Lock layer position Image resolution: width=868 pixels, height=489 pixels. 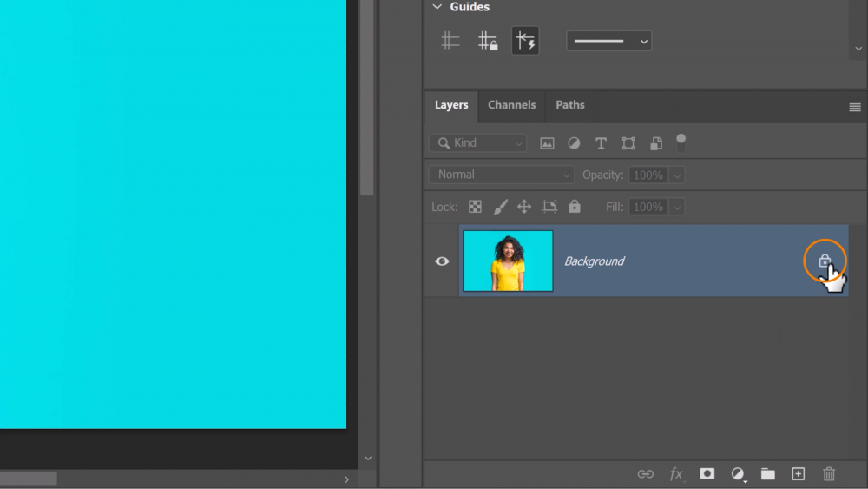point(524,207)
